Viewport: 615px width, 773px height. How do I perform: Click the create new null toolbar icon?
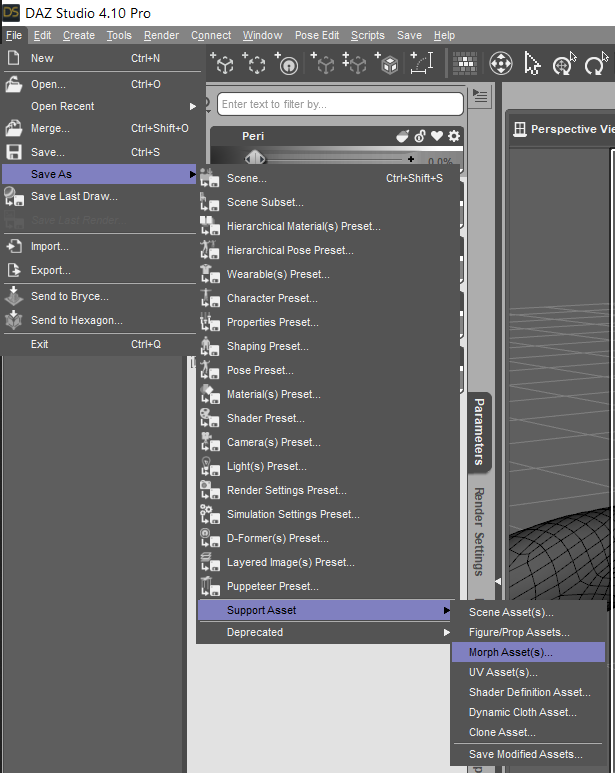coord(254,63)
